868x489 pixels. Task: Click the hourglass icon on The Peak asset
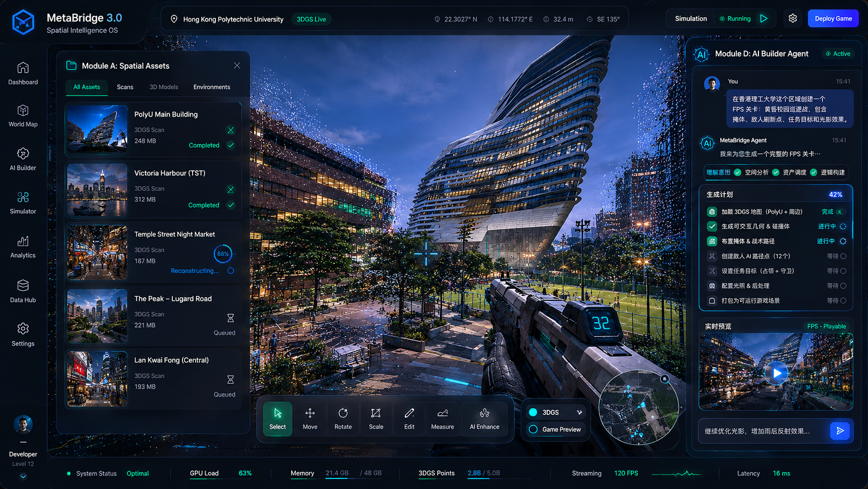(230, 318)
